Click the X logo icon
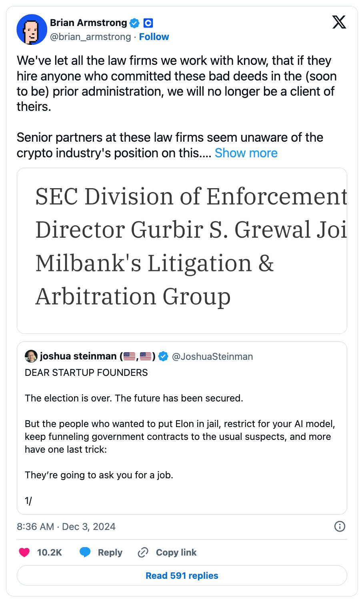 tap(339, 22)
